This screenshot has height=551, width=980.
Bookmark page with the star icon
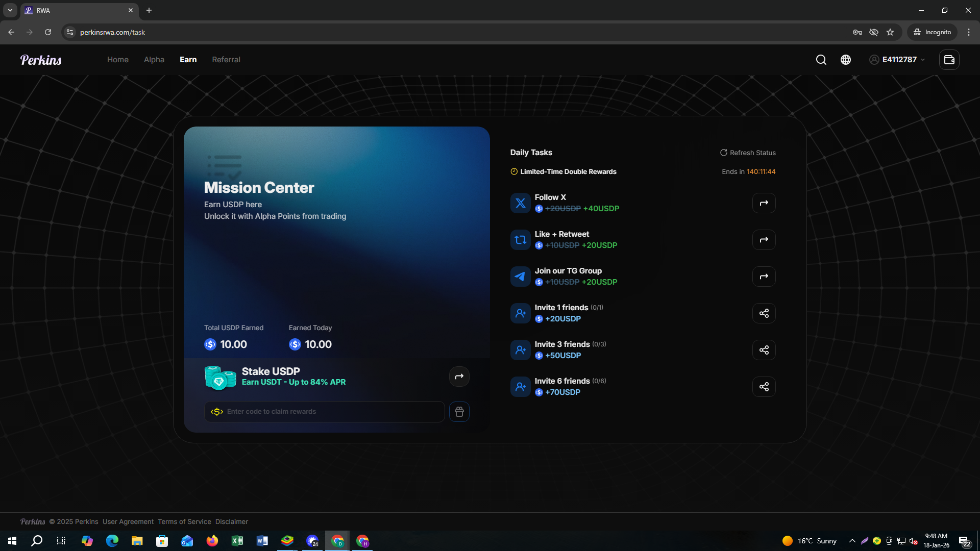[x=890, y=32]
